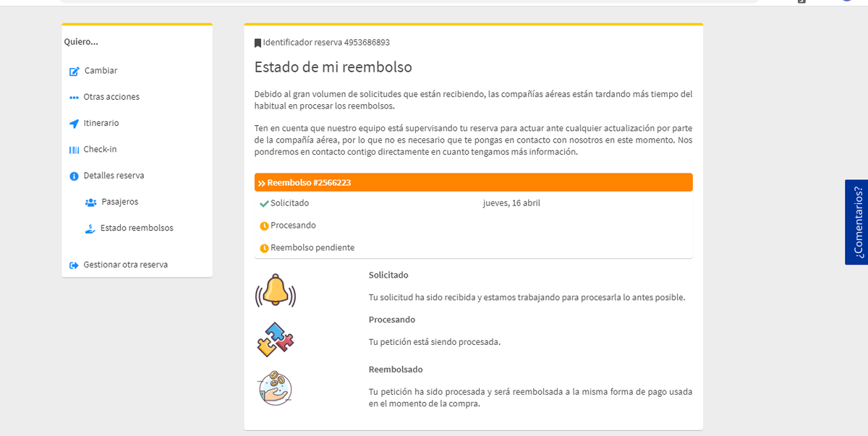This screenshot has height=436, width=868.
Task: Collapse the Reembolso #2566223 orange header
Action: (x=474, y=182)
